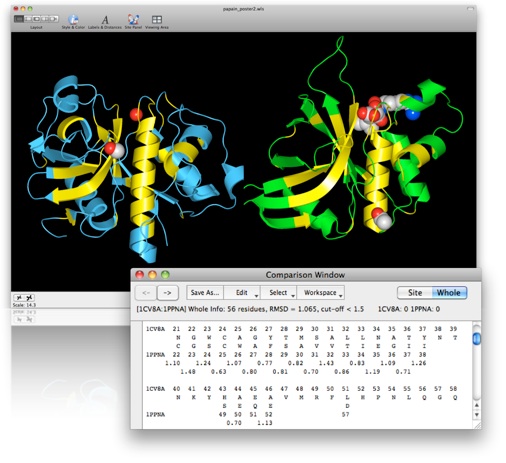Click the scroll up arrow in Comparison Window
Viewport: 506px width, 463px height.
(477, 405)
